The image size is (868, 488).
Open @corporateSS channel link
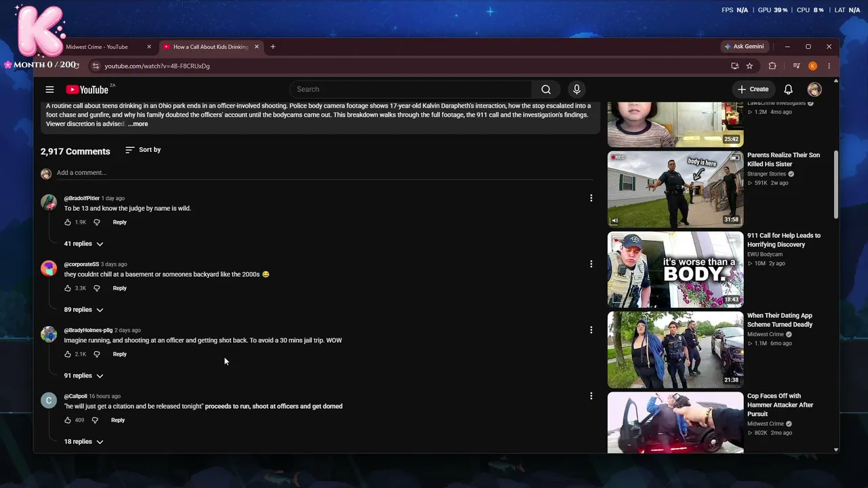click(x=81, y=264)
